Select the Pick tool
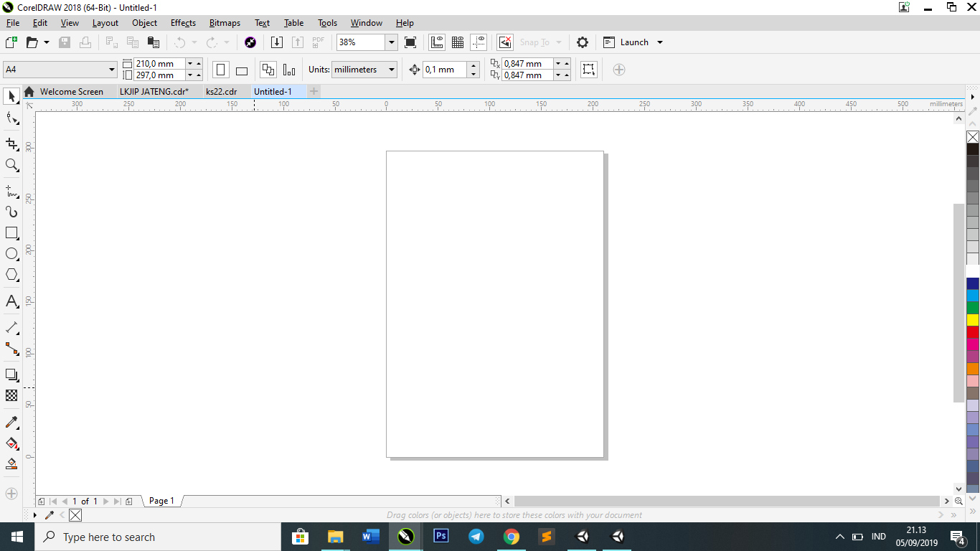980x551 pixels. (11, 96)
